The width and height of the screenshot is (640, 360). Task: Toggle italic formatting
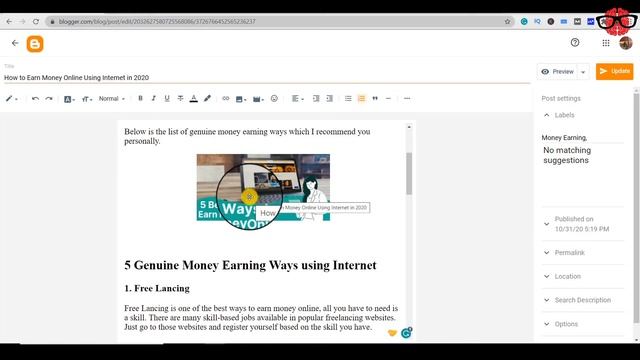pos(153,98)
